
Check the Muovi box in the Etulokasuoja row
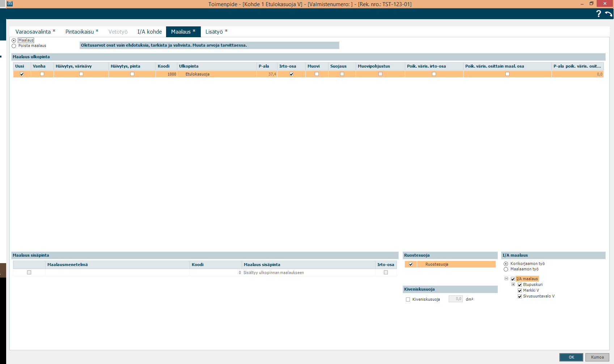click(x=317, y=74)
